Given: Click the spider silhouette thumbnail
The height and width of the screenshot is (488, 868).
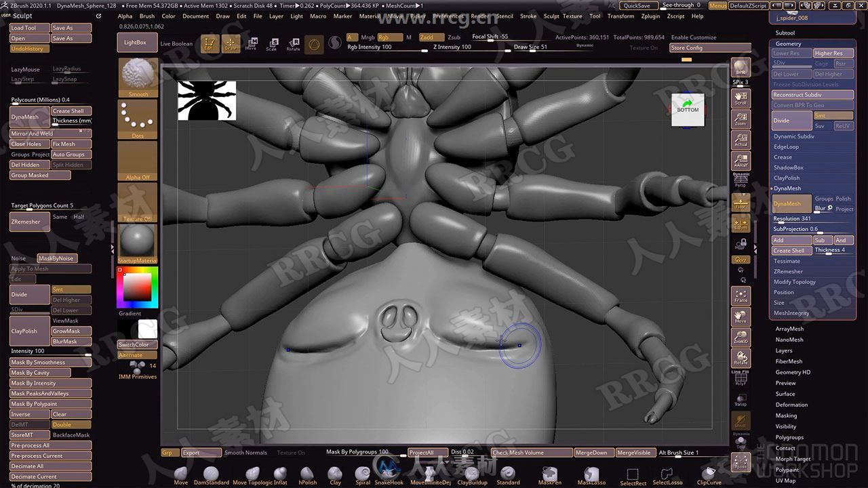Looking at the screenshot, I should (207, 100).
